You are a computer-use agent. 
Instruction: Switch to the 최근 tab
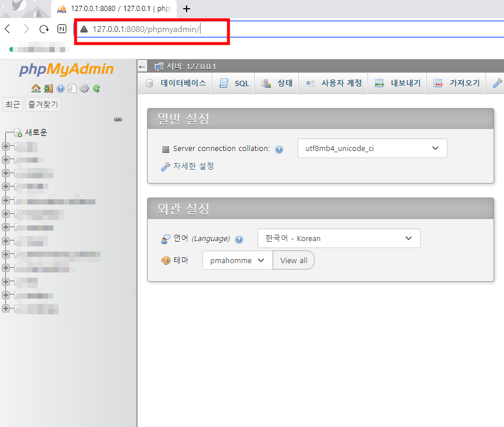click(13, 105)
